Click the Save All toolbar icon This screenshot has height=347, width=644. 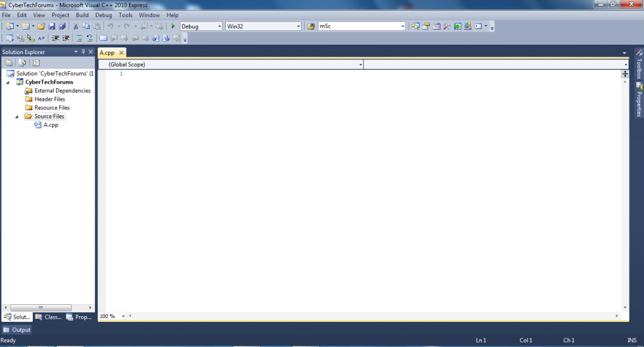62,26
